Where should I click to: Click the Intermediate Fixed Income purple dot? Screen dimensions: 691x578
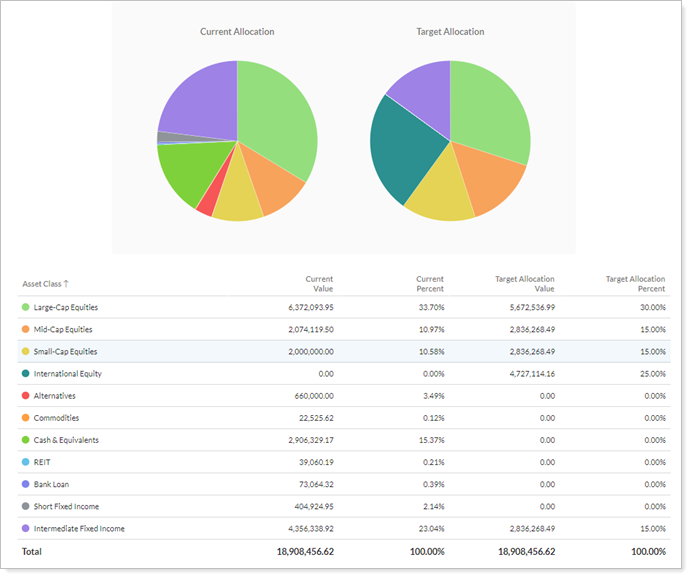[x=25, y=528]
